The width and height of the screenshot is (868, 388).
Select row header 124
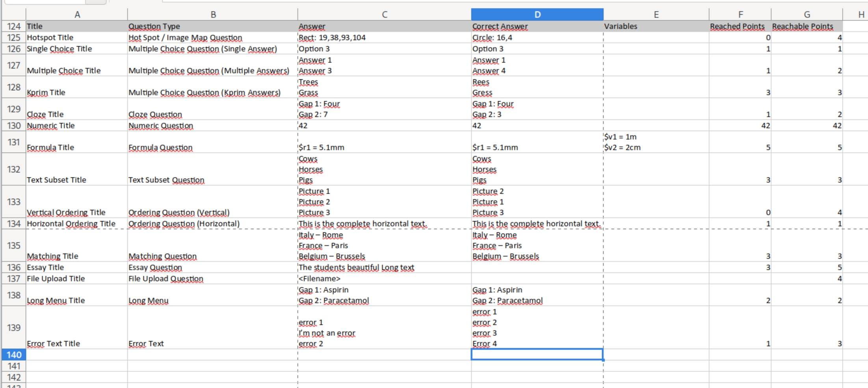pyautogui.click(x=13, y=26)
